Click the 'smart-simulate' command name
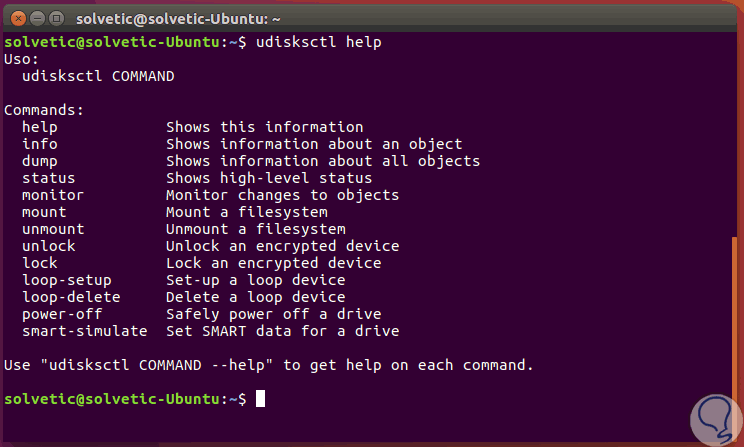This screenshot has height=447, width=744. pos(84,331)
